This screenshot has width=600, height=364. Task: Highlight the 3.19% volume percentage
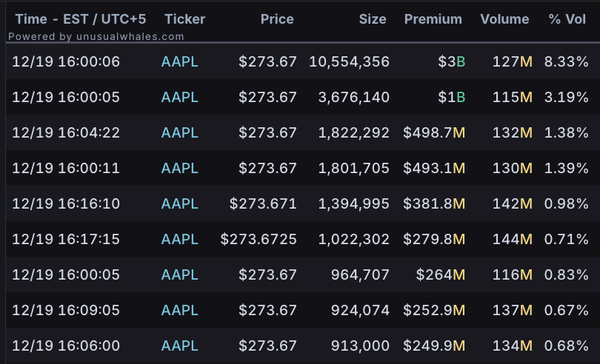point(567,97)
